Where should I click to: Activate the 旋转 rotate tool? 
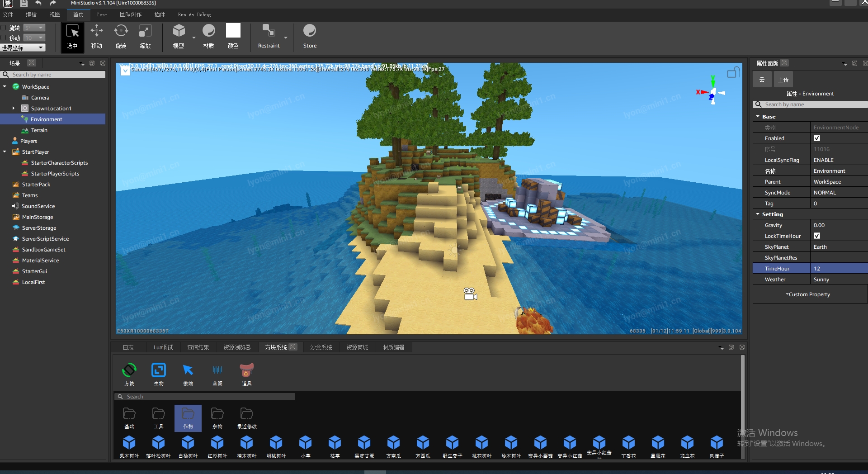pyautogui.click(x=121, y=37)
